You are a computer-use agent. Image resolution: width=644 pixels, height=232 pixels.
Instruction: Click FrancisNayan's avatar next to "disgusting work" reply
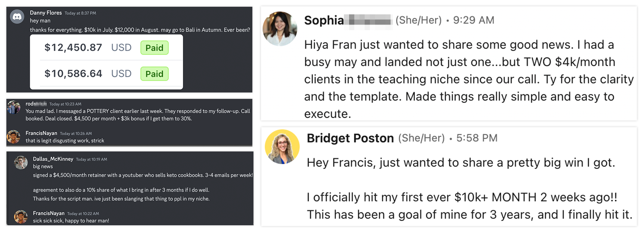(14, 137)
